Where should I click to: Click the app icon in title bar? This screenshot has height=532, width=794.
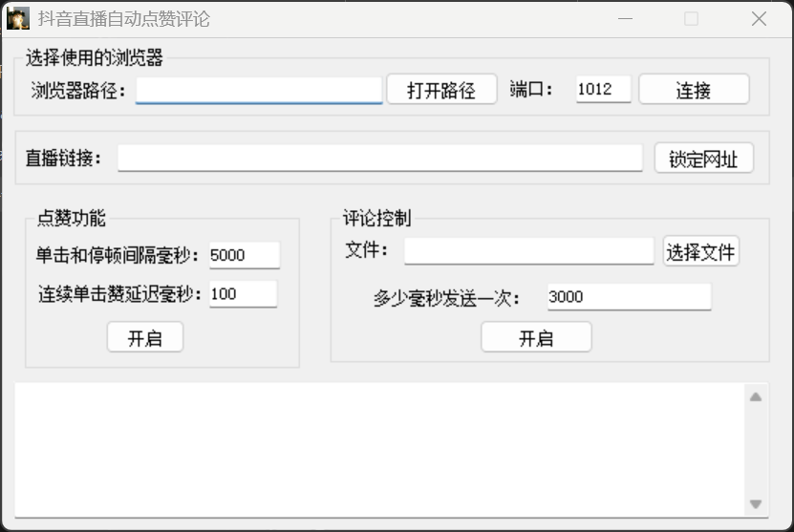pos(18,19)
